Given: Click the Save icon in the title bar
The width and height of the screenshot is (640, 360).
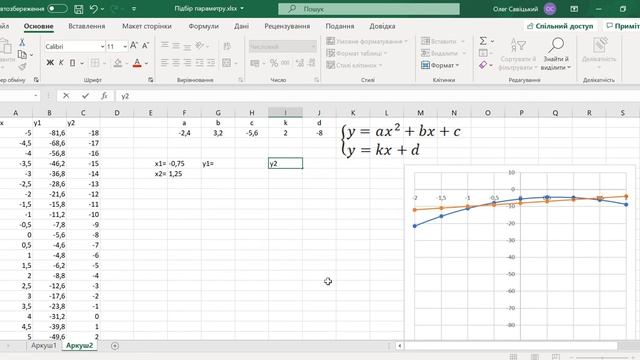Looking at the screenshot, I should 79,9.
